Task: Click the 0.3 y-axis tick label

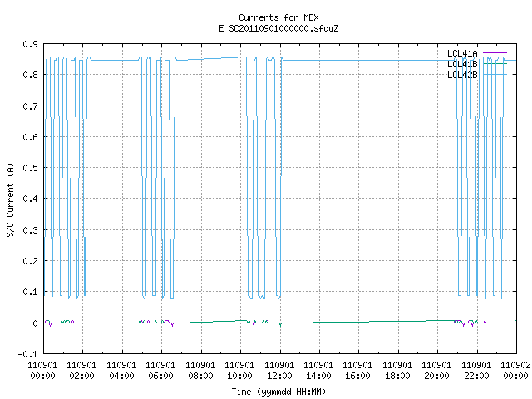Action: (x=31, y=230)
